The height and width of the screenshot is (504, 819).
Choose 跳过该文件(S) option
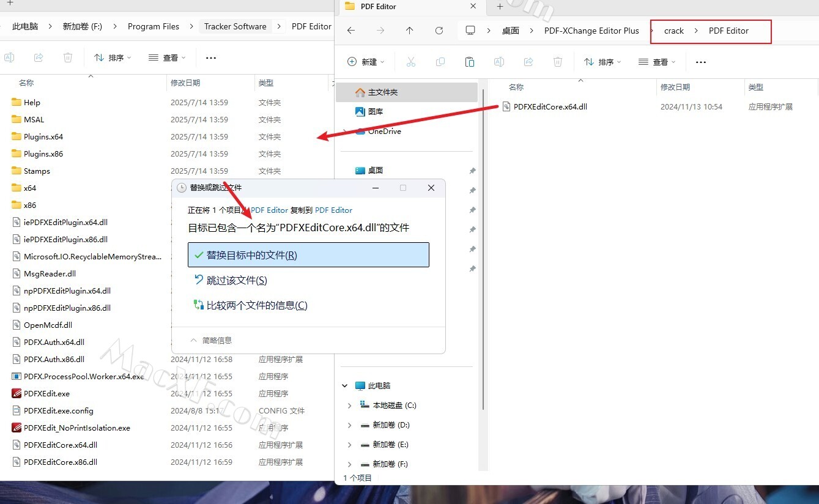231,280
